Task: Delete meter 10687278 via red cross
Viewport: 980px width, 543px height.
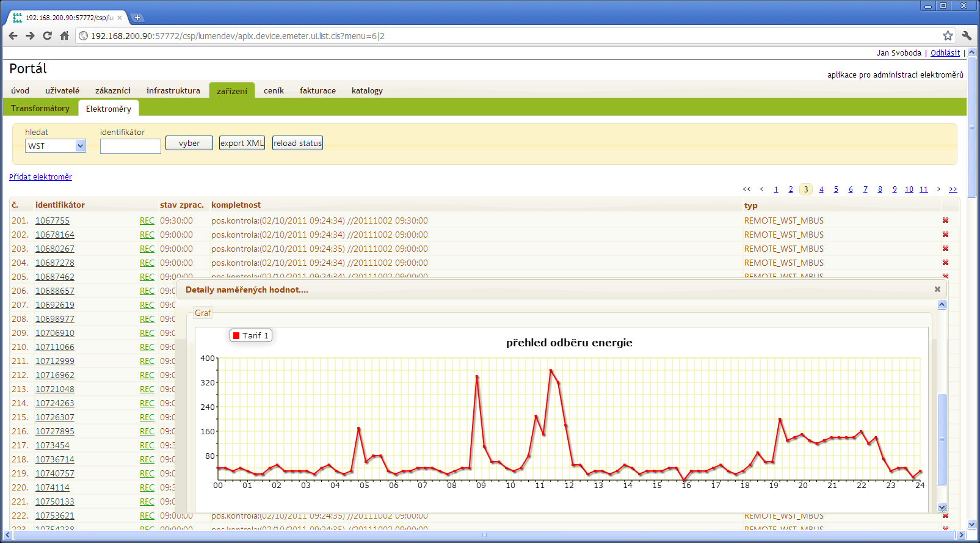Action: [x=945, y=263]
